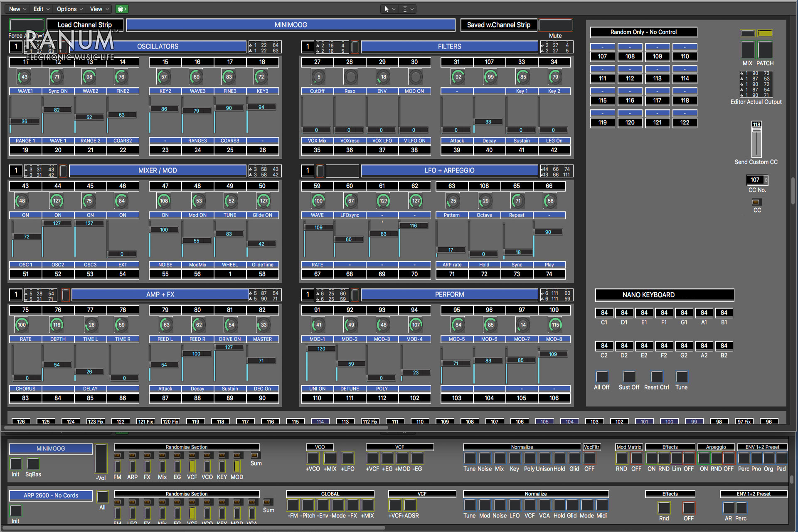Viewport: 798px width, 532px height.
Task: Click the Pad preset pad in ENV 1+2
Action: tap(781, 458)
